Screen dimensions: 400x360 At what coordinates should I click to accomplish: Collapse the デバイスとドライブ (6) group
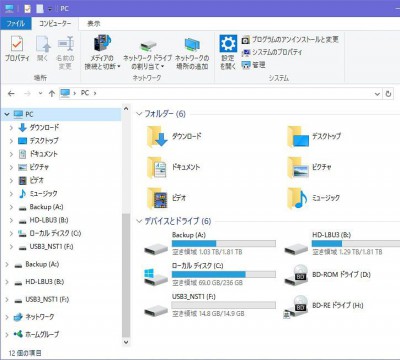139,221
